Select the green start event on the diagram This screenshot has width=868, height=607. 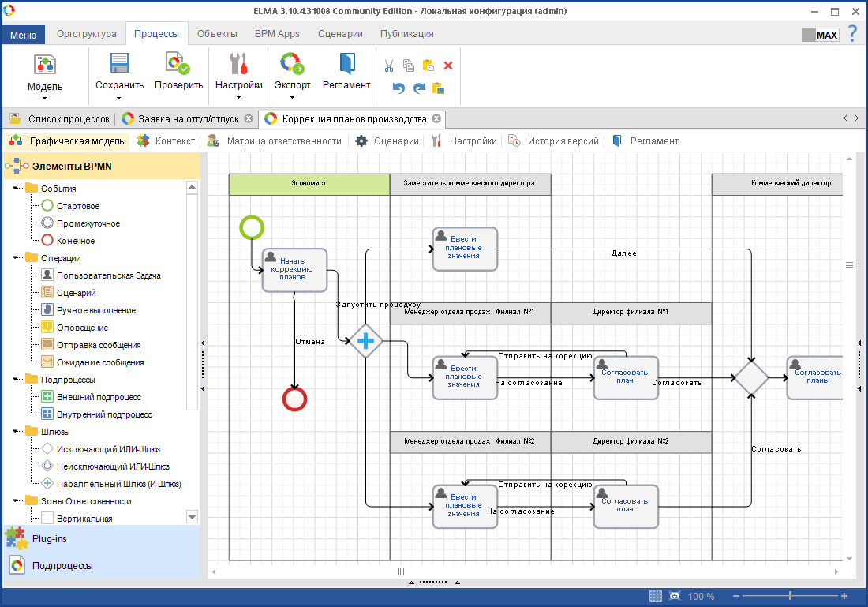click(252, 227)
